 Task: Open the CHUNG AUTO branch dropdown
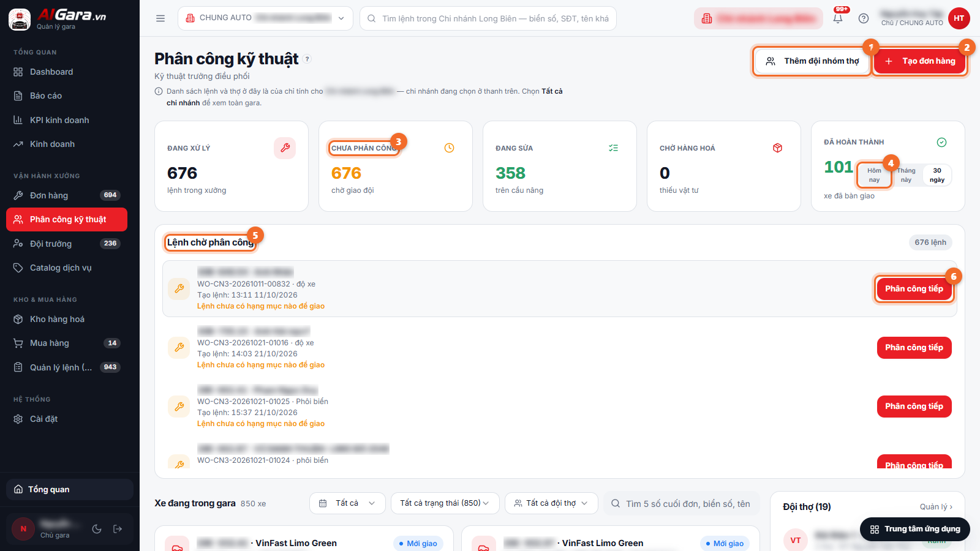tap(265, 18)
